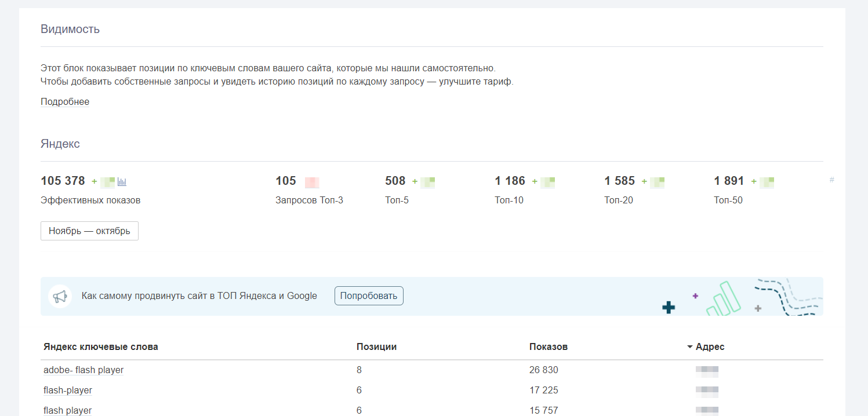This screenshot has height=416, width=868.
Task: Click the Запросов Топ-3 stat label
Action: 309,200
